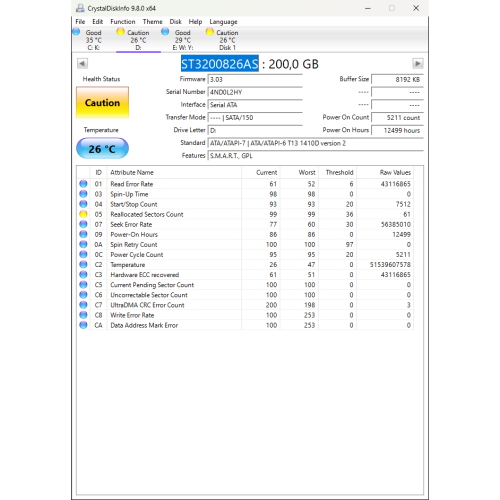Select the Caution D: disk tab
This screenshot has width=500, height=500.
click(138, 40)
